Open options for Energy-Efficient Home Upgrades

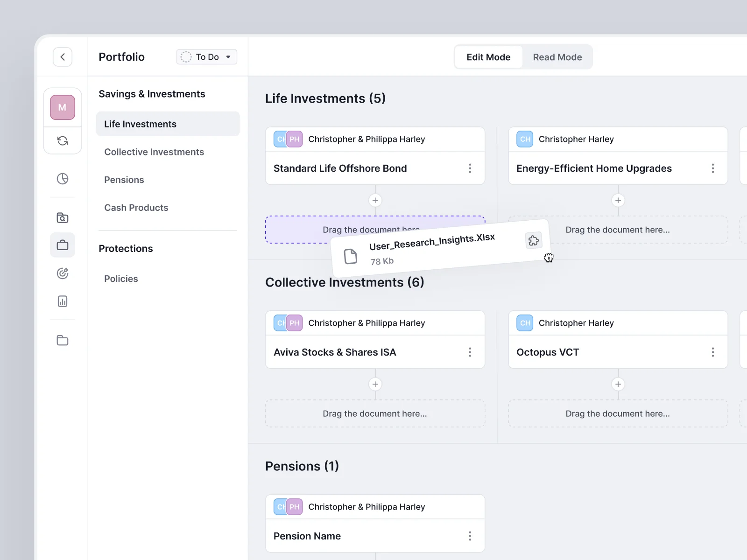(713, 168)
